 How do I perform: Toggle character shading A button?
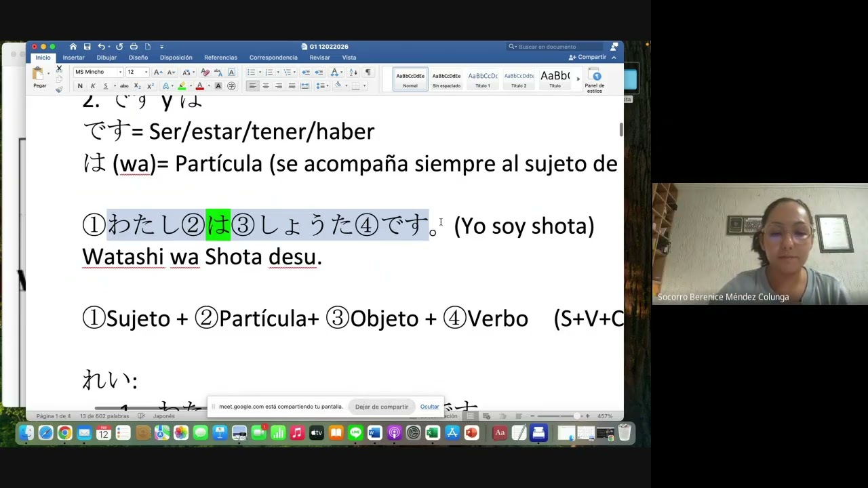click(x=218, y=86)
